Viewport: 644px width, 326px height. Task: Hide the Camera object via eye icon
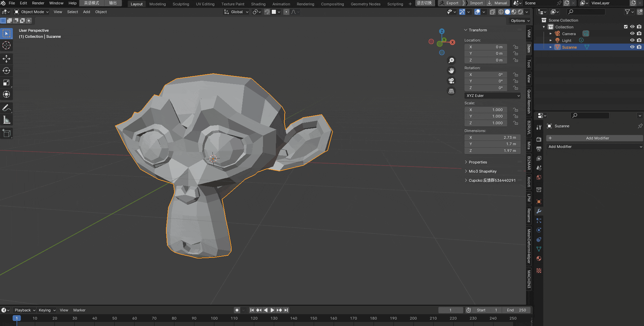click(x=632, y=33)
